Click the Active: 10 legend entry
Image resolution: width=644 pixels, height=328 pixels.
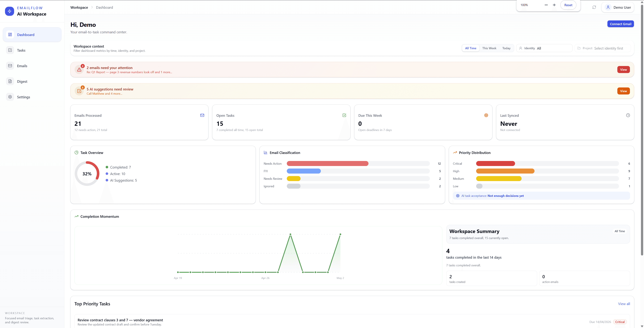click(x=115, y=174)
